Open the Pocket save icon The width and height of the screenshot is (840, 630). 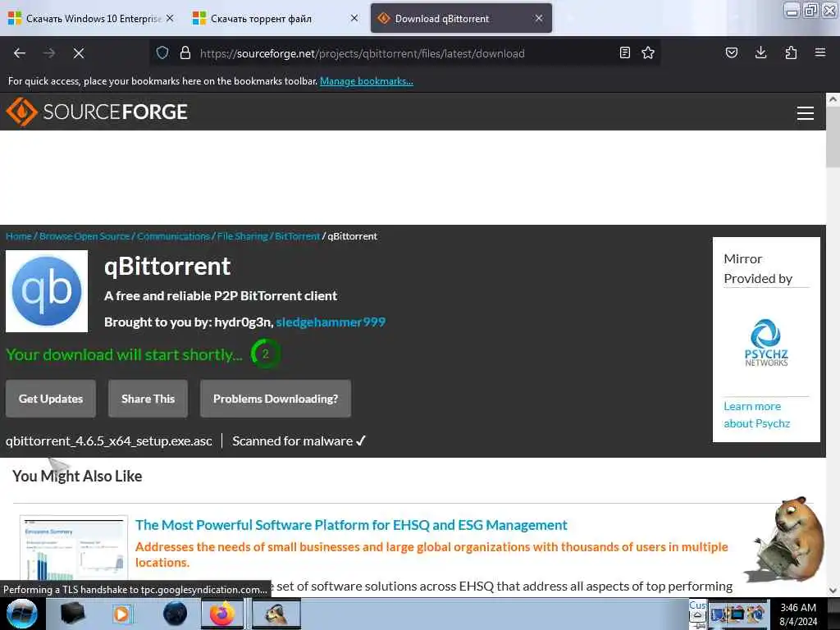731,52
